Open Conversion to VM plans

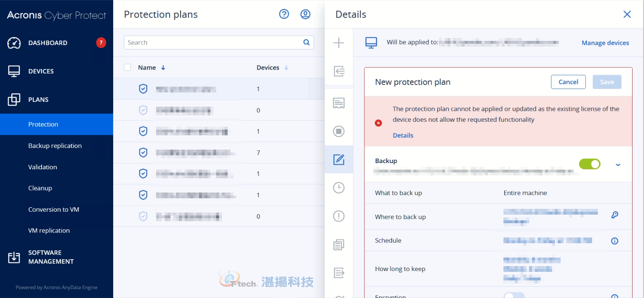(x=54, y=210)
